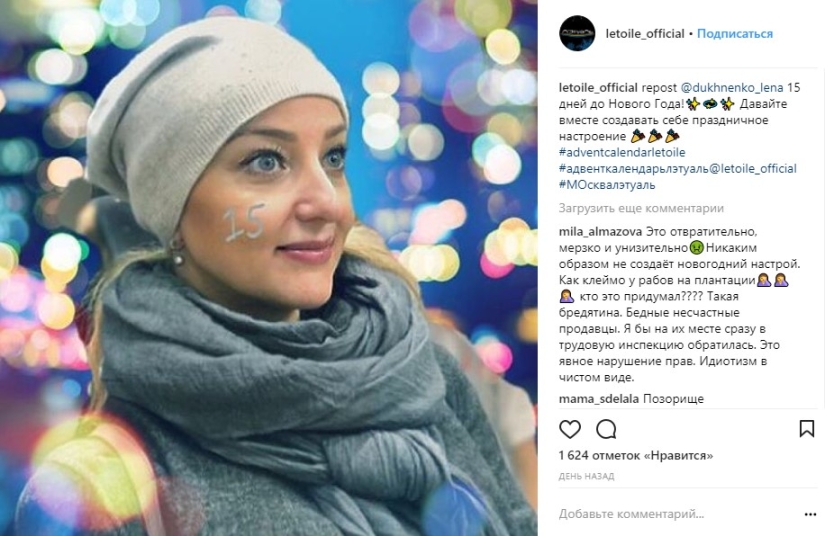Open the @dukhnenko_lena mention

click(732, 88)
